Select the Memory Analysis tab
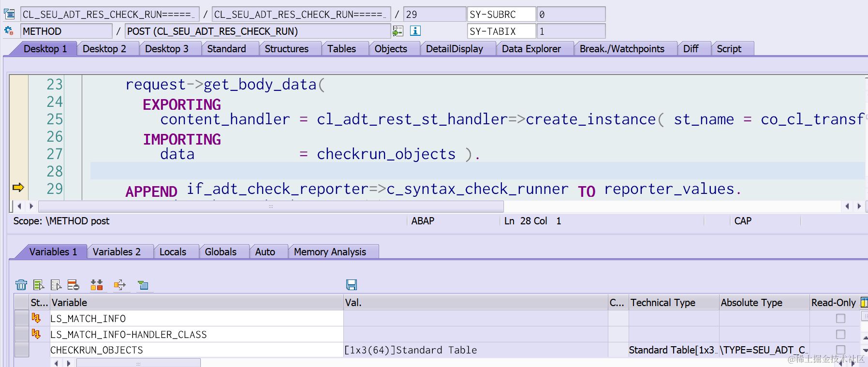The image size is (868, 367). click(x=330, y=252)
